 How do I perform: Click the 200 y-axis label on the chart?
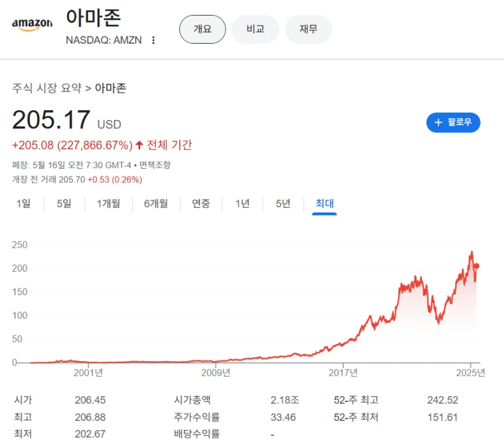[20, 268]
